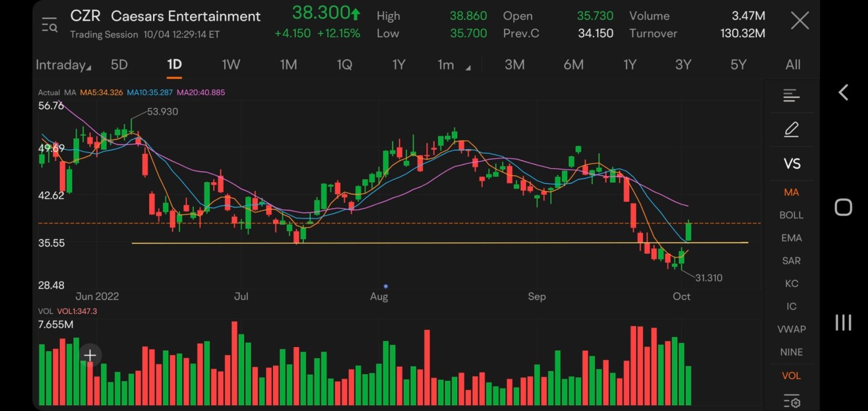Expand the Intraday period dropdown

[63, 65]
